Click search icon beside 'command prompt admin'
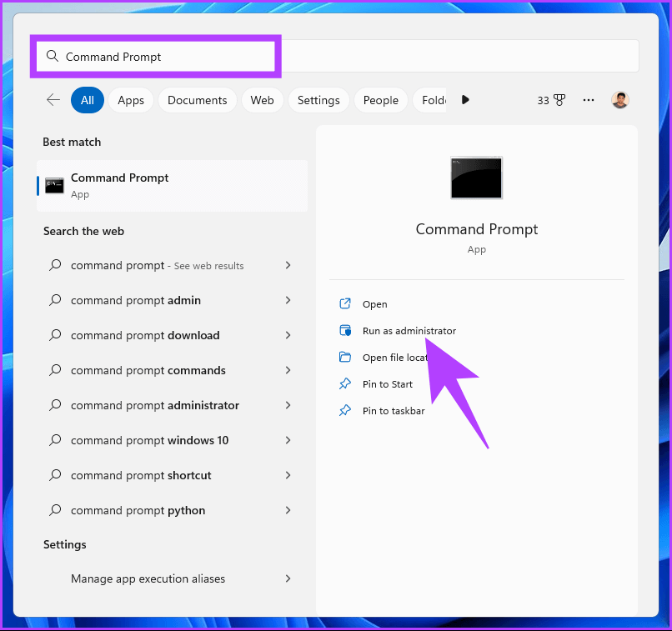This screenshot has height=631, width=672. (x=55, y=300)
